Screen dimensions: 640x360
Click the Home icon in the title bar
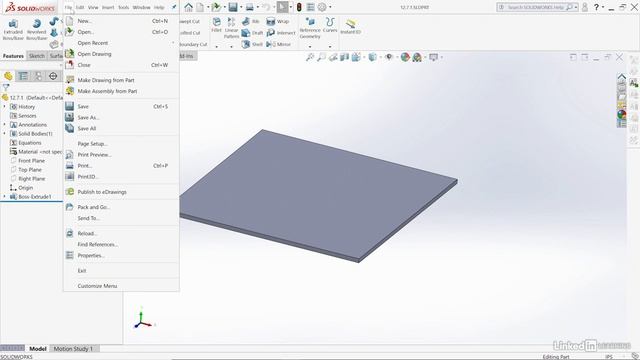pyautogui.click(x=188, y=7)
